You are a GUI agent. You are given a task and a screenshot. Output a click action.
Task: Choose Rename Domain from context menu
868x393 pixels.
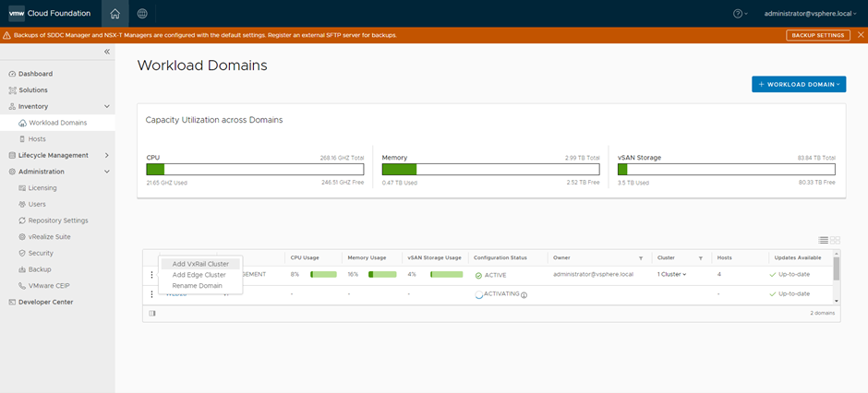click(198, 286)
